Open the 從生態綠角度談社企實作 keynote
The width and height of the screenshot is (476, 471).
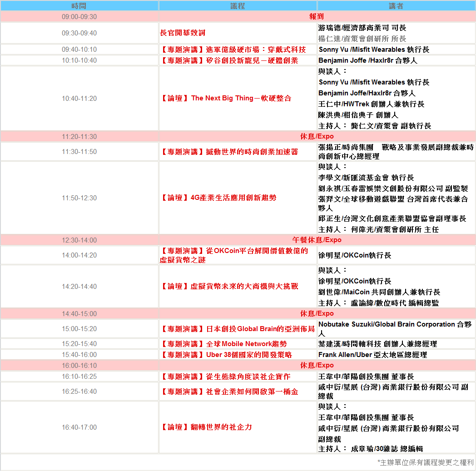(x=226, y=377)
